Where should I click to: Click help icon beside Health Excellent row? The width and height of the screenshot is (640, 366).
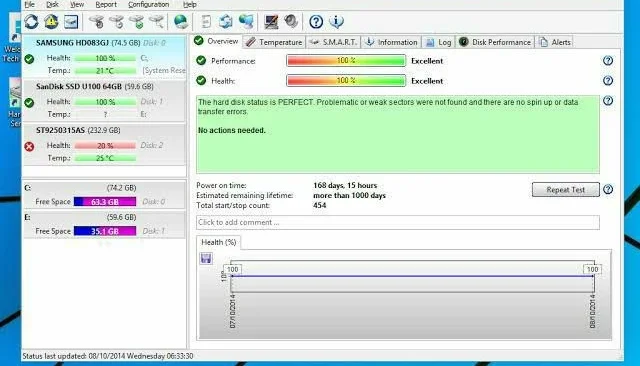tap(608, 81)
